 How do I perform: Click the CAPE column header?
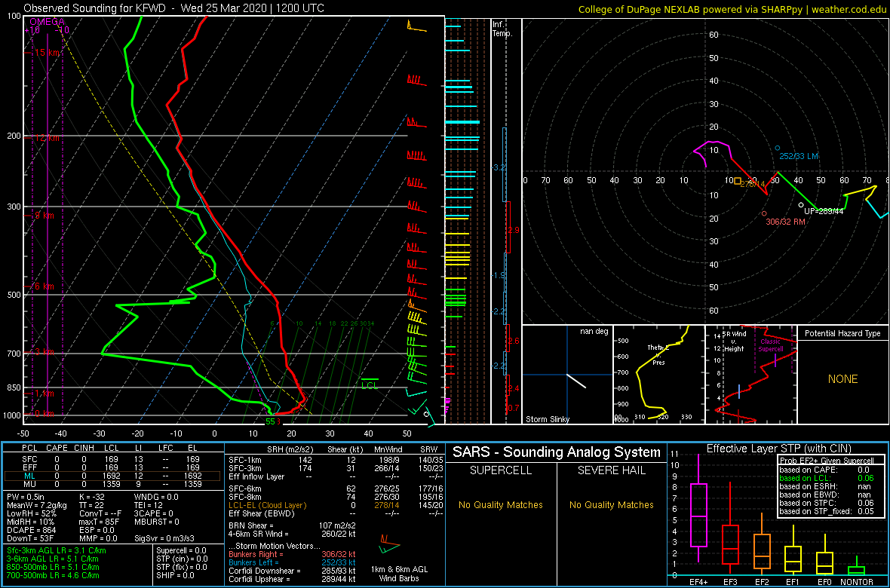[57, 449]
